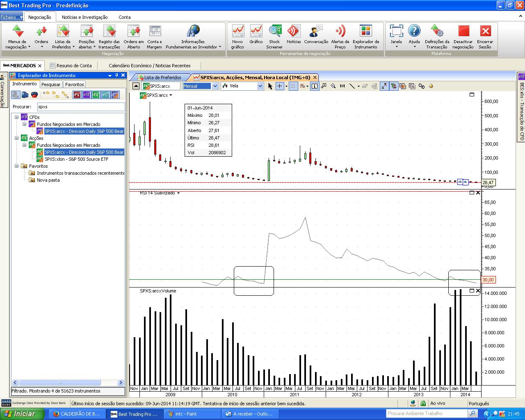The width and height of the screenshot is (525, 420).
Task: Toggle the Fx instrument filter
Action: (77, 95)
